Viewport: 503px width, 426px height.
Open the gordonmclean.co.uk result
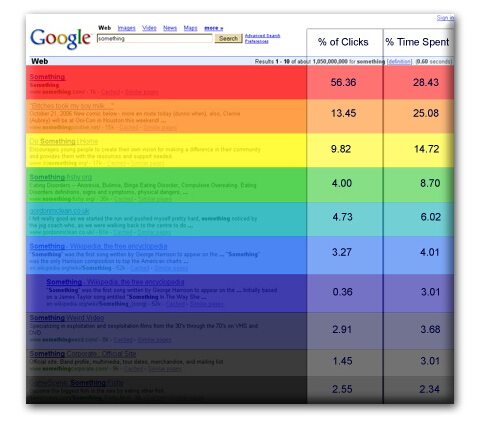59,211
